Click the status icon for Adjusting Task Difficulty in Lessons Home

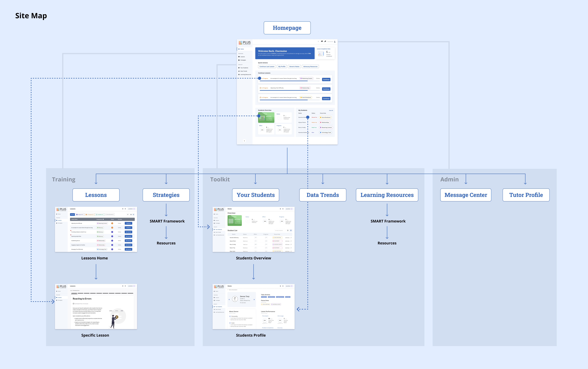point(112,223)
